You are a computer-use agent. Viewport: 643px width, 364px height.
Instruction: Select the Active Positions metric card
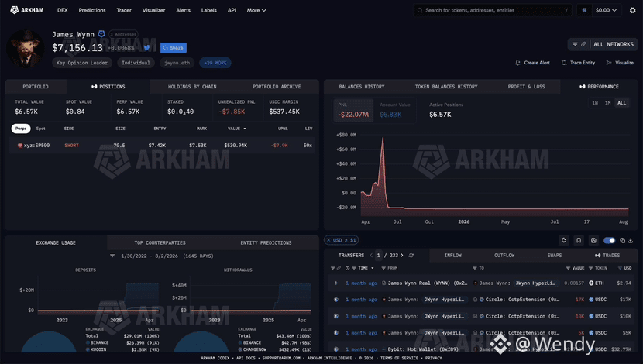pos(446,110)
